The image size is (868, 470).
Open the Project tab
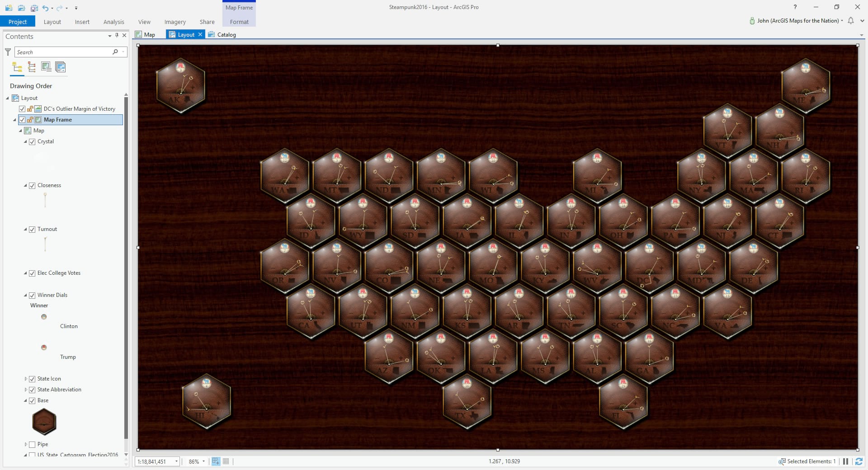click(18, 22)
